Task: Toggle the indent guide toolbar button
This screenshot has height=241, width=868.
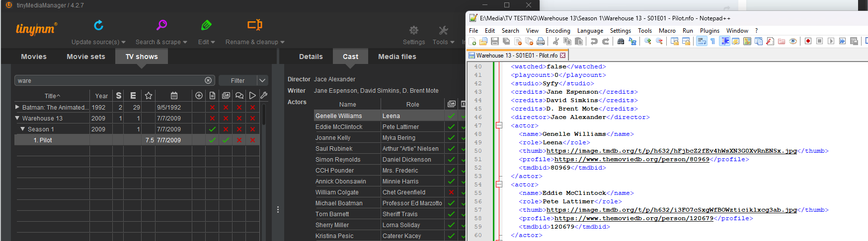Action: pyautogui.click(x=725, y=41)
